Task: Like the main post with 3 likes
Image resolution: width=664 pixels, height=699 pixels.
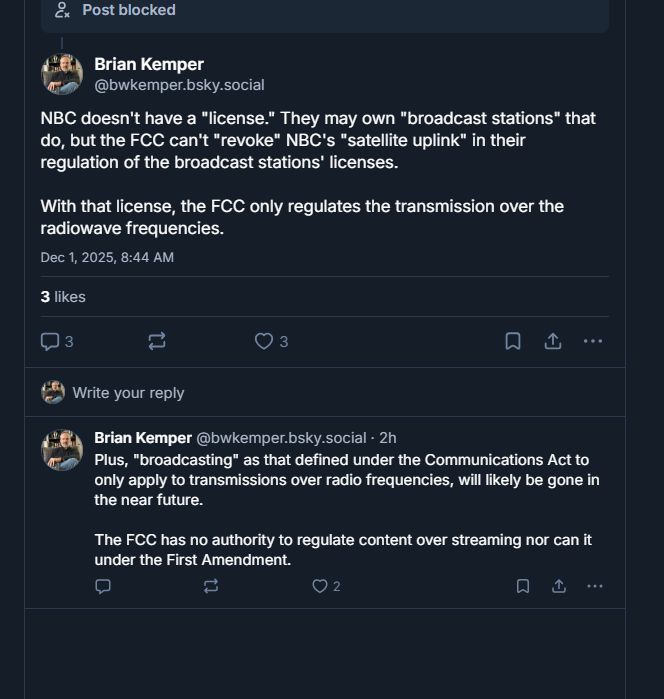Action: (265, 341)
